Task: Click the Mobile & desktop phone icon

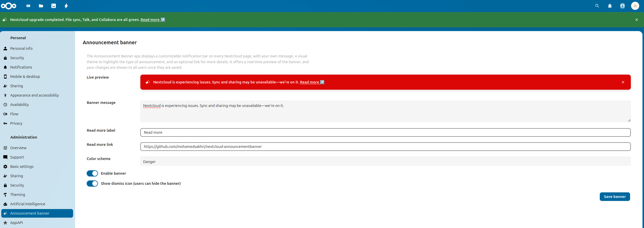Action: [5, 77]
